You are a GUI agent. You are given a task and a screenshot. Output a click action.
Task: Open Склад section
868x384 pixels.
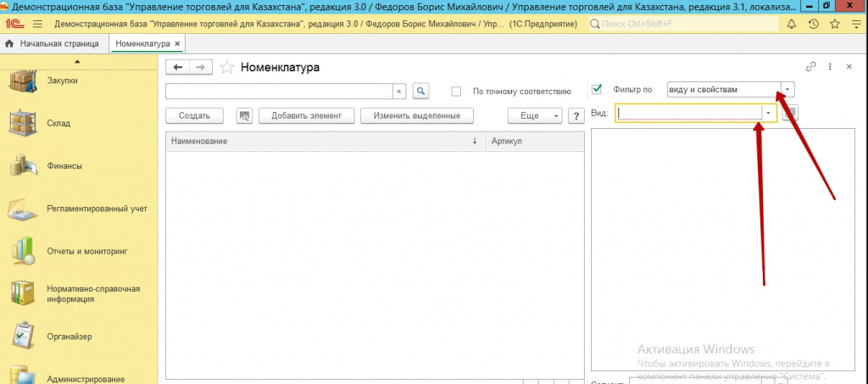[x=58, y=124]
